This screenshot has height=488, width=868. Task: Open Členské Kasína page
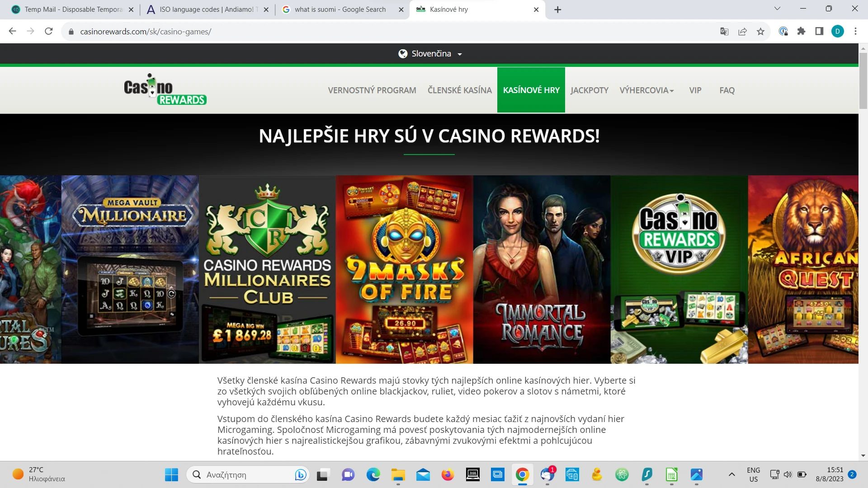(x=459, y=90)
